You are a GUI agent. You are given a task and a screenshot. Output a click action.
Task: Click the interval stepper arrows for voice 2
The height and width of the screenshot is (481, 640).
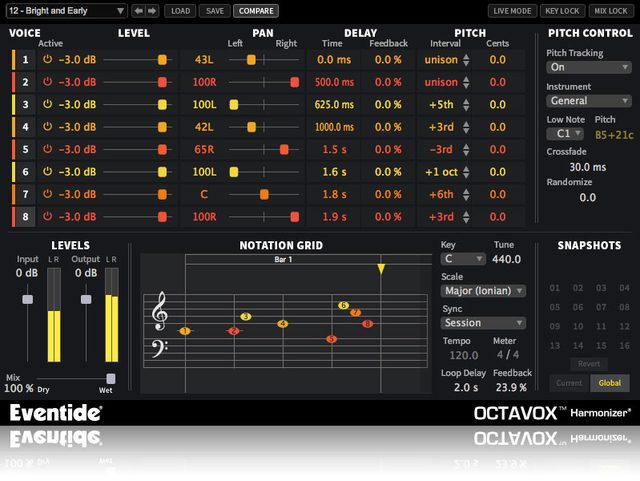pyautogui.click(x=466, y=82)
